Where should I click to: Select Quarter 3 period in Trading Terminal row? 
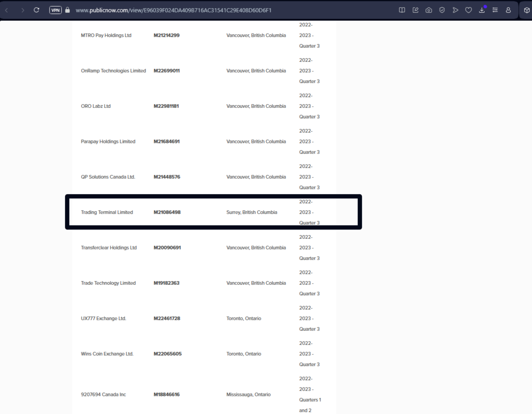(x=309, y=212)
